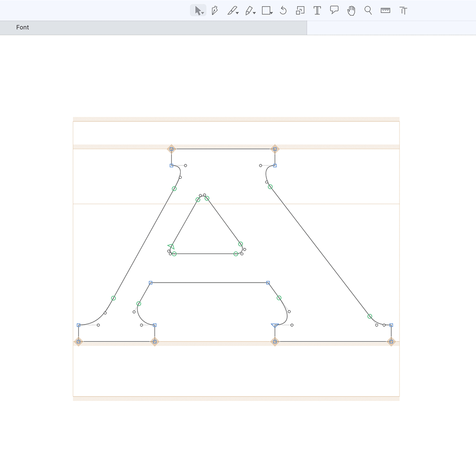Select the crossbar's upper-right corner node
This screenshot has width=476, height=476.
click(268, 283)
